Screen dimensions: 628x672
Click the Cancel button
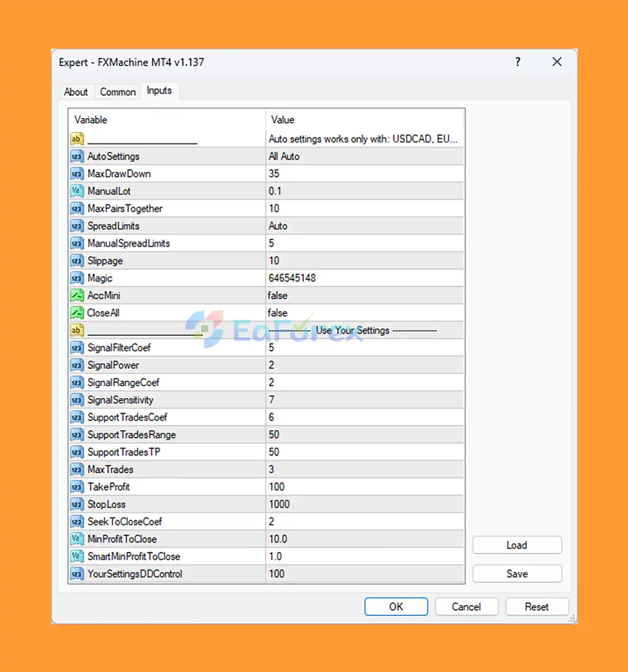click(467, 607)
